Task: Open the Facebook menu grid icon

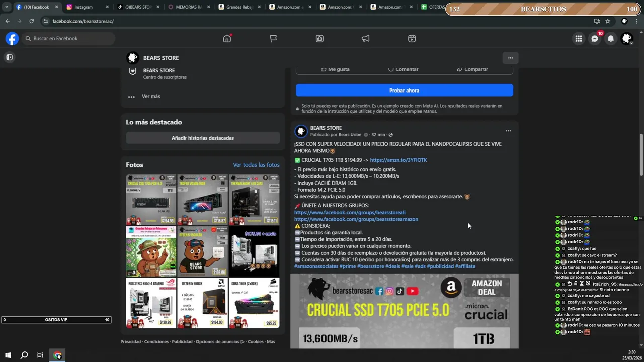Action: 579,39
